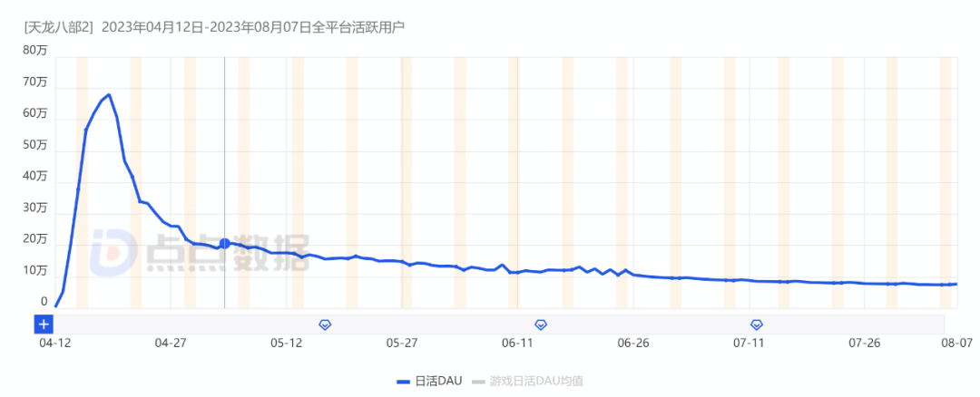Click the 07-26 date label

click(x=864, y=343)
